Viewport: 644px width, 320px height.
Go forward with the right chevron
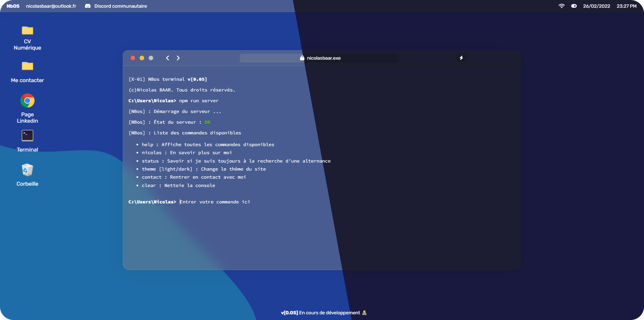[x=178, y=58]
